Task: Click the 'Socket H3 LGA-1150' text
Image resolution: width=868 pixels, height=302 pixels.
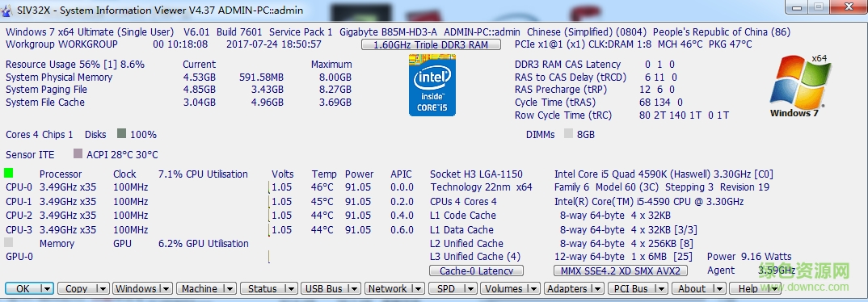Action: click(476, 174)
